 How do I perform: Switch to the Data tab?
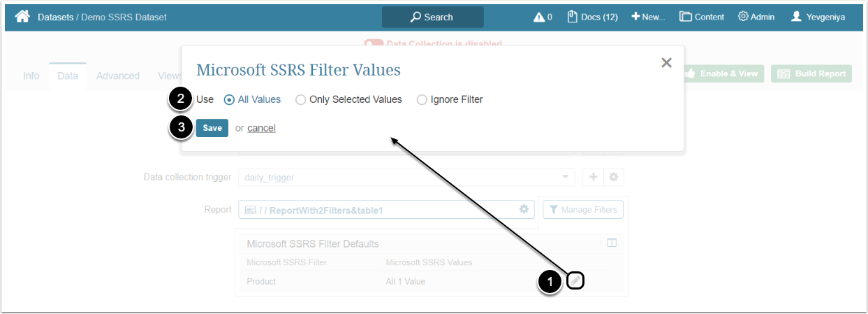[68, 76]
